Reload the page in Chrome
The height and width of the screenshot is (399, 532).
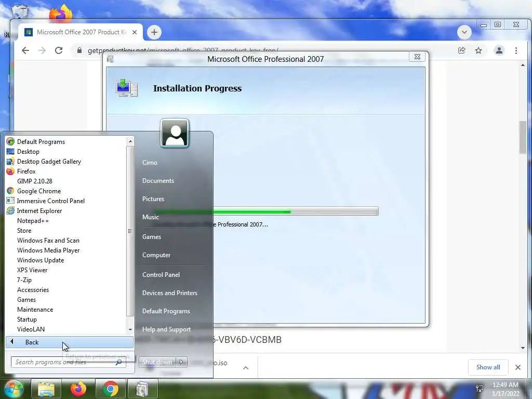point(59,50)
